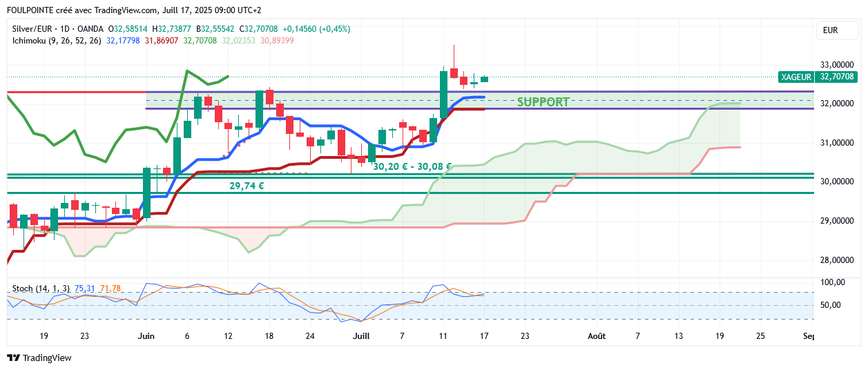The image size is (868, 370).
Task: Click the Juin label on the time axis
Action: [x=146, y=336]
